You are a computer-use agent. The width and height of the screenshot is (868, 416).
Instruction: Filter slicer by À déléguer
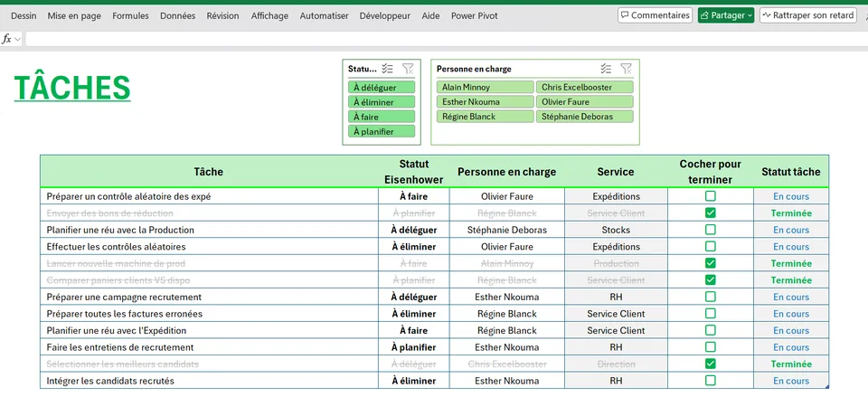click(382, 88)
